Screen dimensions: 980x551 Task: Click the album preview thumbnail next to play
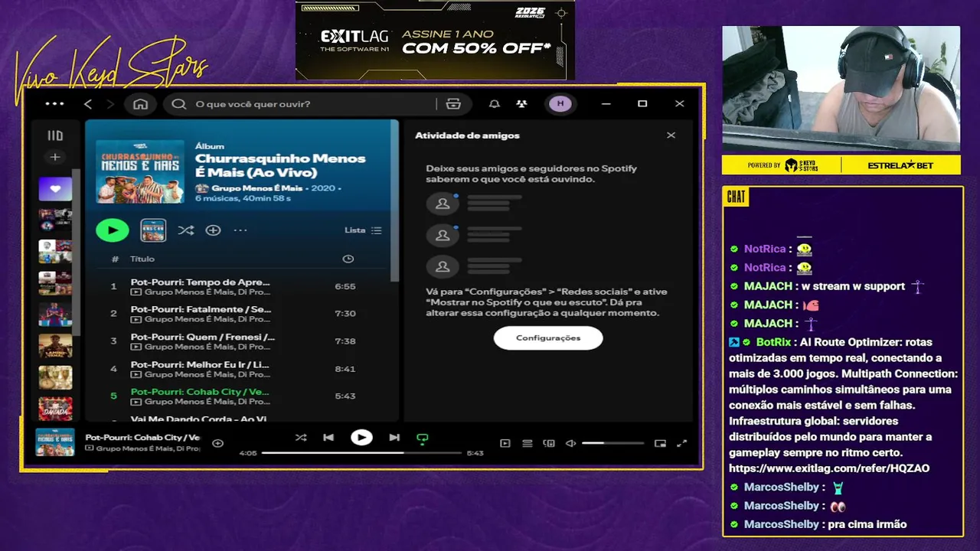pos(153,230)
